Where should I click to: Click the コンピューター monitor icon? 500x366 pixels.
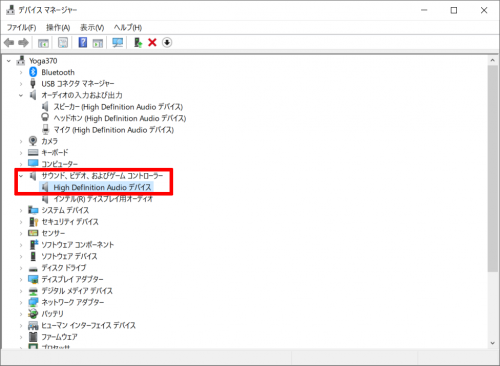pos(33,163)
